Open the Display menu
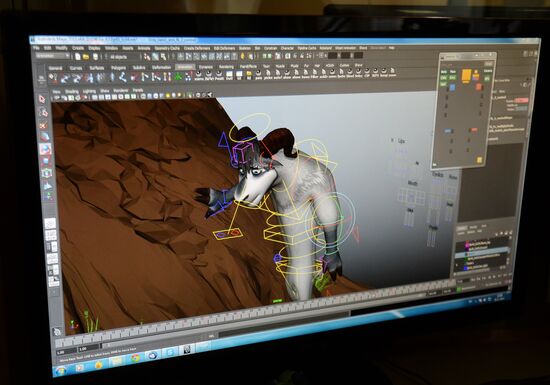The image size is (550, 385). 94,48
